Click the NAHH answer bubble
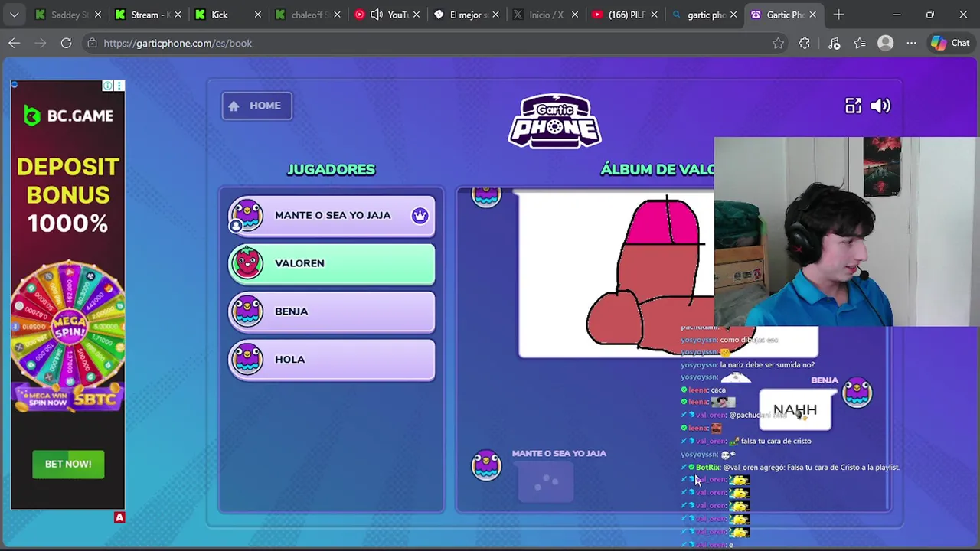Viewport: 980px width, 551px height. point(795,410)
